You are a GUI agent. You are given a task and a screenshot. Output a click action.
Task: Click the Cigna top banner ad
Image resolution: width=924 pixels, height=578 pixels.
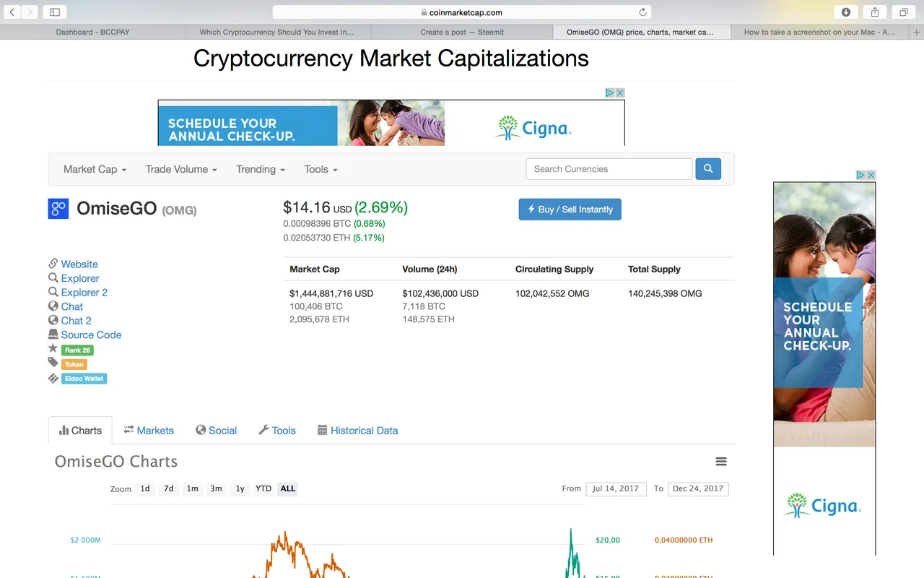point(391,123)
